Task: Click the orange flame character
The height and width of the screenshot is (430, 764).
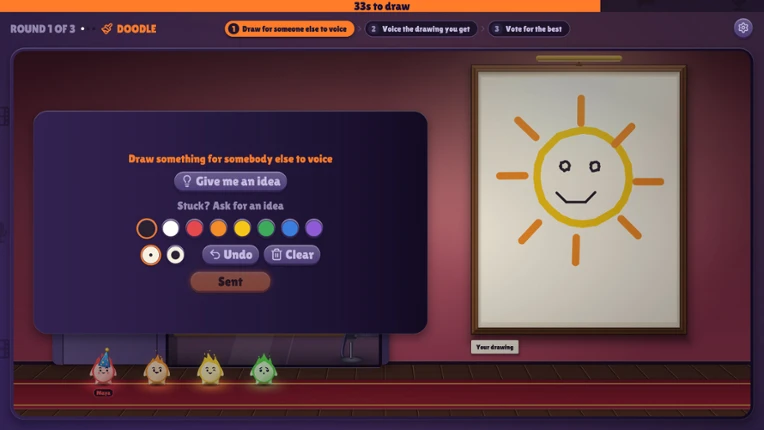Action: pos(156,369)
